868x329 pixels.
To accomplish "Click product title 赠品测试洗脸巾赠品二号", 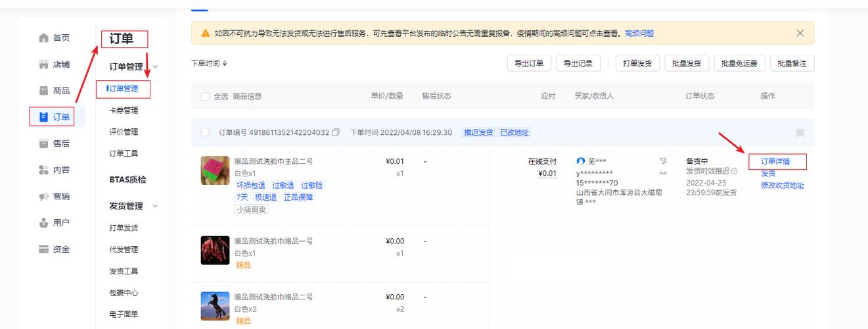I will pyautogui.click(x=273, y=297).
